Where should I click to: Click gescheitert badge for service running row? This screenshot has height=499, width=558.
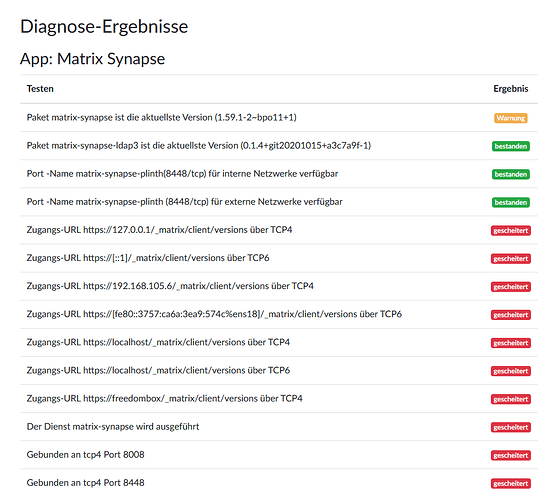[x=511, y=427]
